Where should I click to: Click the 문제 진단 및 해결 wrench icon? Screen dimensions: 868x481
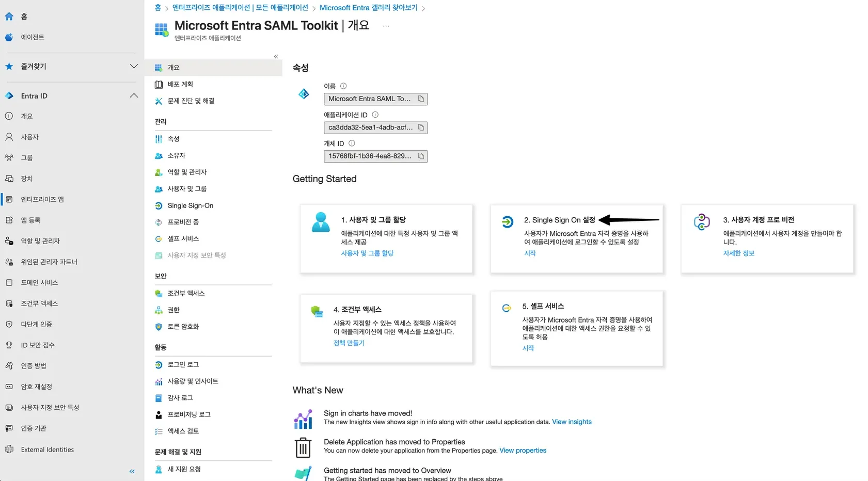[x=159, y=101]
